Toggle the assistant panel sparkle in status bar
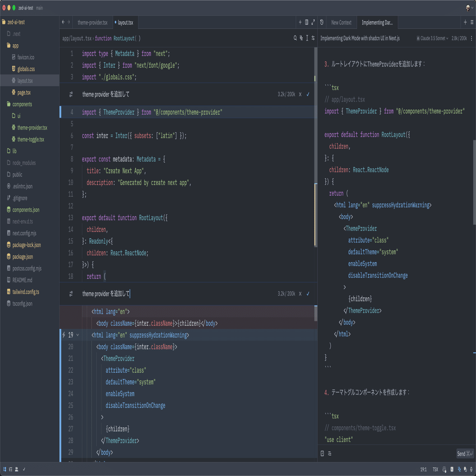This screenshot has height=476, width=476. tap(459, 469)
